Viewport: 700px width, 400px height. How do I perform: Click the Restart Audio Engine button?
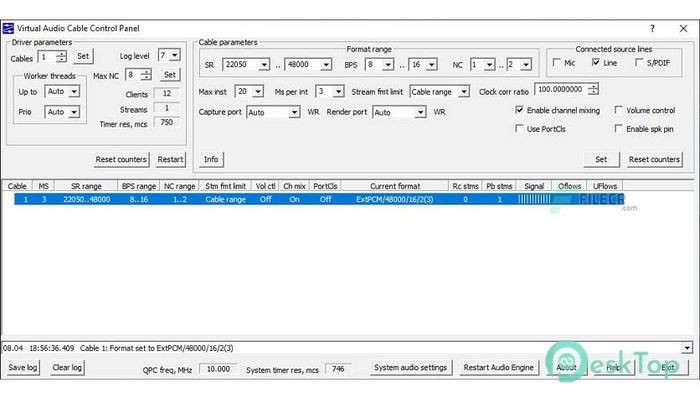coord(499,367)
